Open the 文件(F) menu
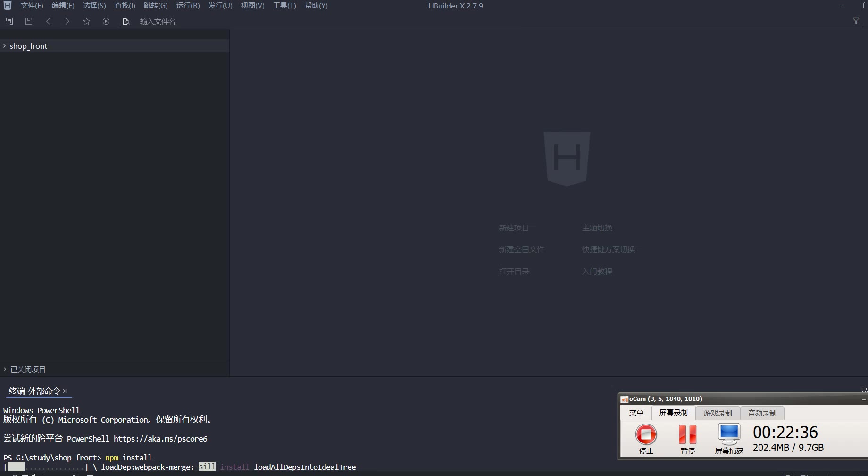868x476 pixels. pyautogui.click(x=32, y=6)
